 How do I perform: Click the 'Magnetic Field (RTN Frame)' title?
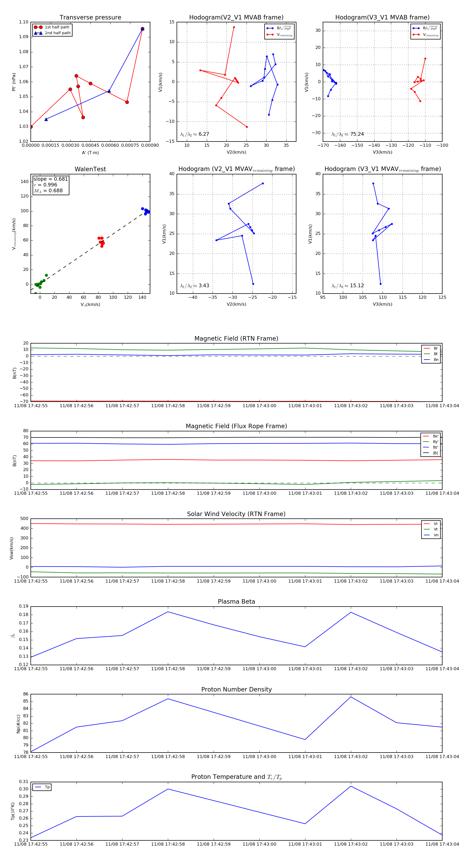point(236,339)
